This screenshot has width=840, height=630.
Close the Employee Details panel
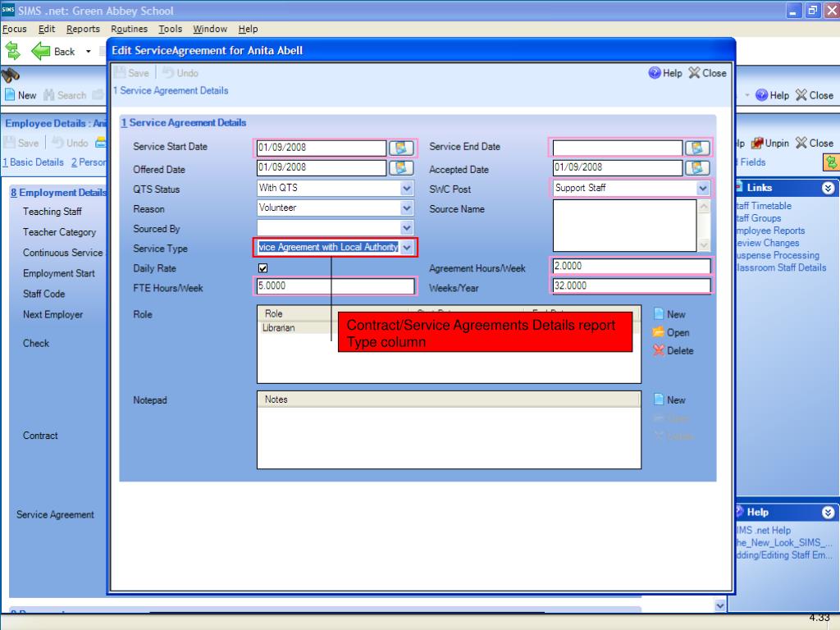pos(815,143)
